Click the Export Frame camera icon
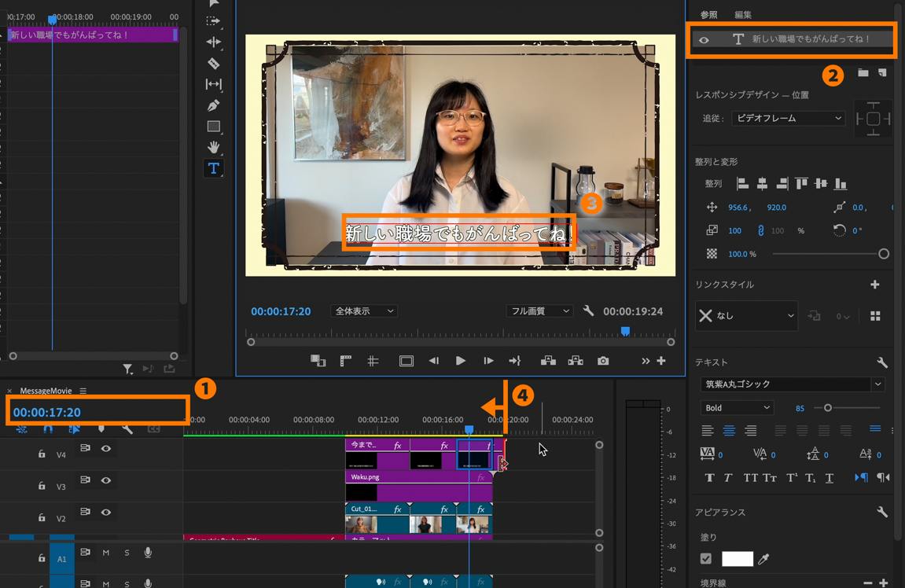 (x=603, y=361)
